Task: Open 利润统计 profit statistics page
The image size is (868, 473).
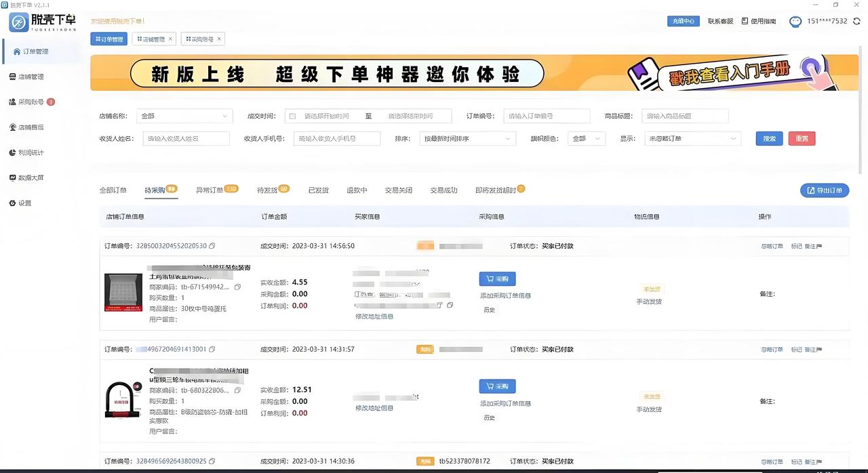Action: click(x=31, y=152)
